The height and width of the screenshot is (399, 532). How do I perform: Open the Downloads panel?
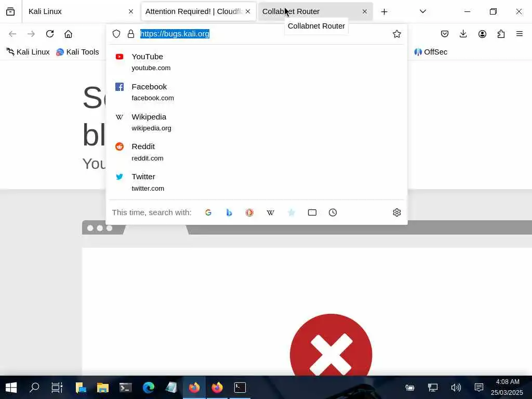coord(463,34)
